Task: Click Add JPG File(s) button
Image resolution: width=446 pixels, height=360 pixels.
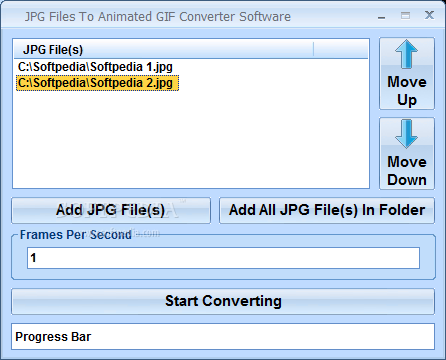Action: click(111, 210)
